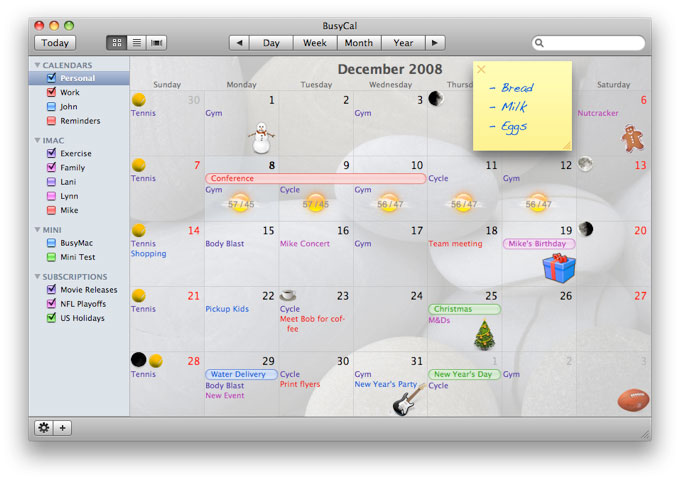
Task: Open the Water Delivery event
Action: (241, 374)
